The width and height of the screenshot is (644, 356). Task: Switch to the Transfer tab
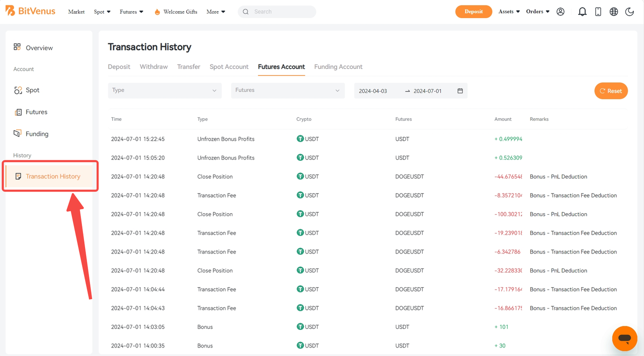point(189,67)
